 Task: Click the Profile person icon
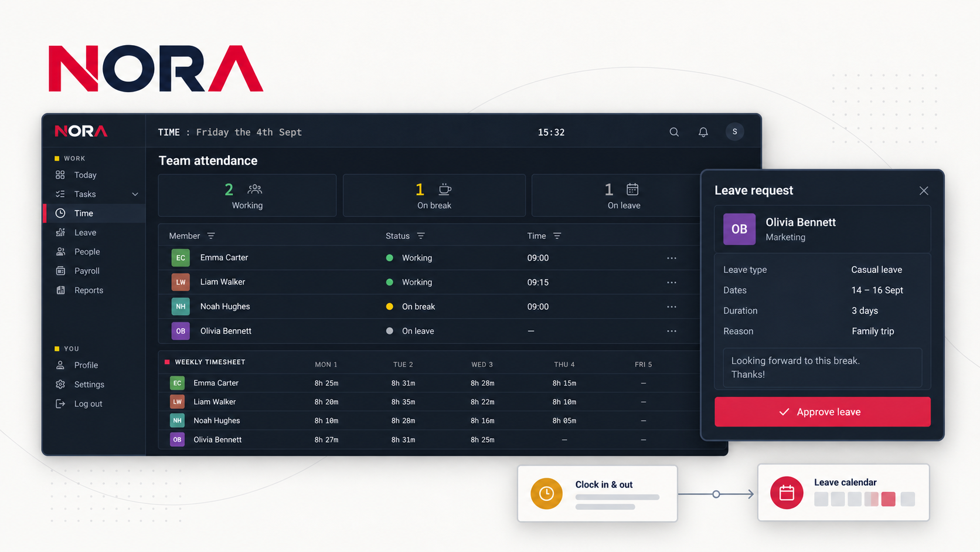pos(60,365)
